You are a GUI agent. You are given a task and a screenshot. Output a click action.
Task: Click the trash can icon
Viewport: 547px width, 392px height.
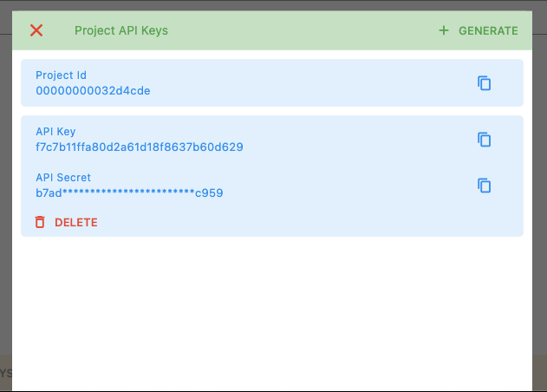click(x=40, y=222)
